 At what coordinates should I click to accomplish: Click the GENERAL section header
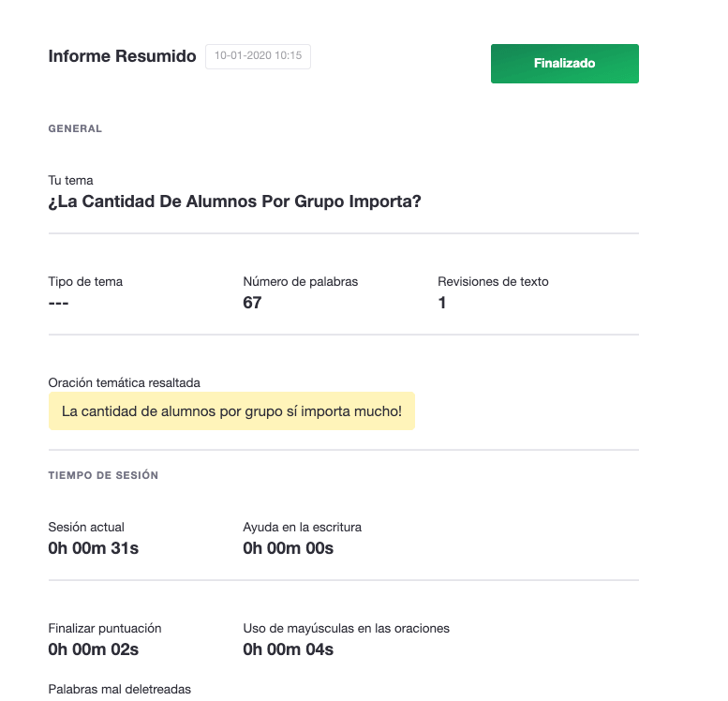[x=75, y=128]
